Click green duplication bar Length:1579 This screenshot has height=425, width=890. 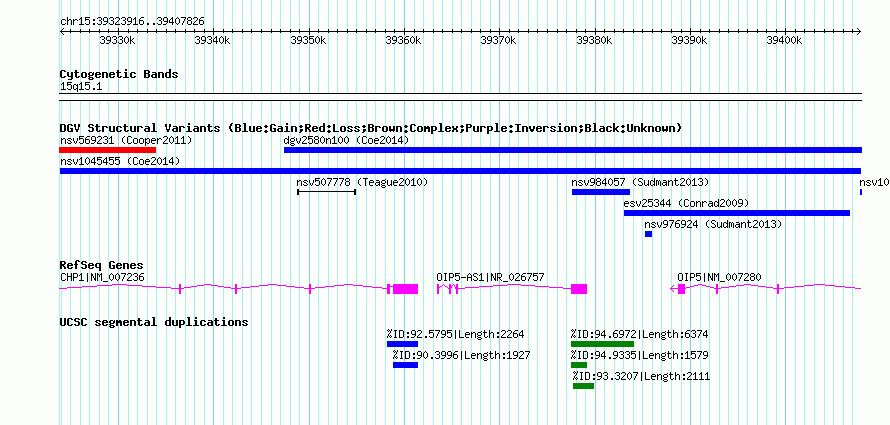pos(579,365)
